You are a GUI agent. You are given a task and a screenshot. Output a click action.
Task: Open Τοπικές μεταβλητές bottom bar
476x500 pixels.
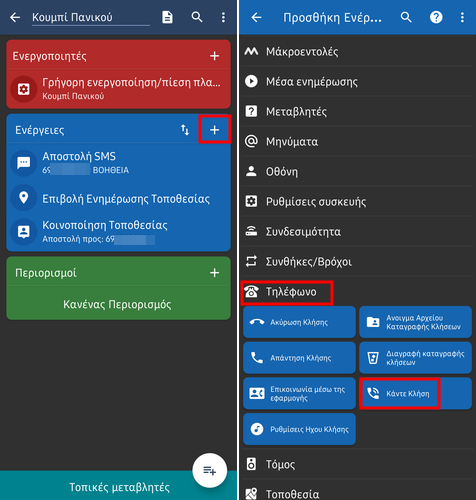point(118,487)
